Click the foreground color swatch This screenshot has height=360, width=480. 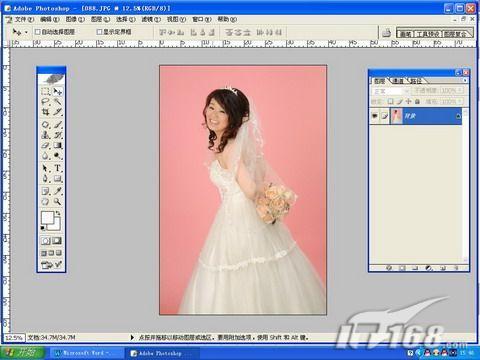pyautogui.click(x=47, y=218)
